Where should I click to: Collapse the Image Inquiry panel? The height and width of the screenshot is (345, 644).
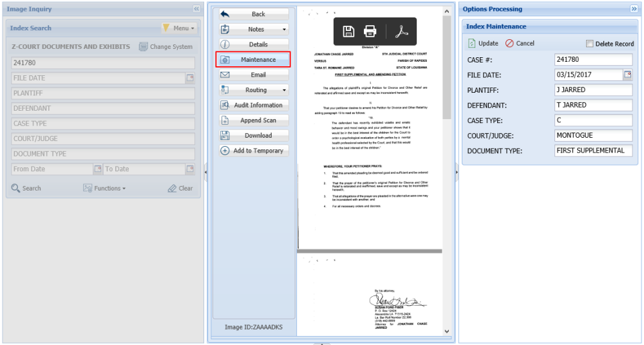pyautogui.click(x=196, y=8)
